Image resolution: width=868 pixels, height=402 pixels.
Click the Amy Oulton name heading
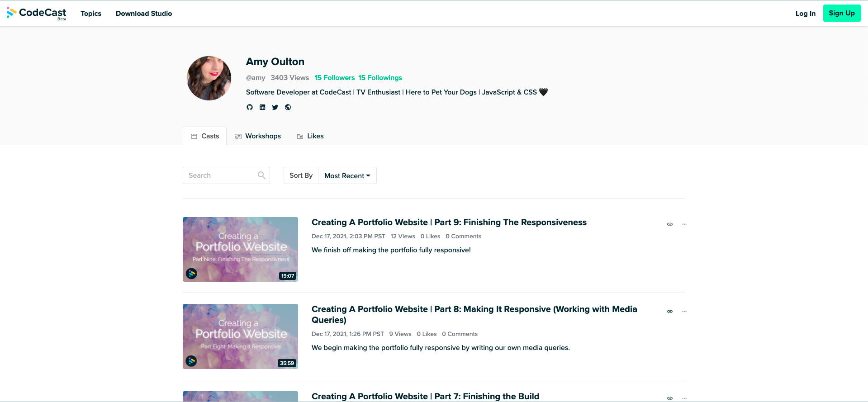point(275,61)
